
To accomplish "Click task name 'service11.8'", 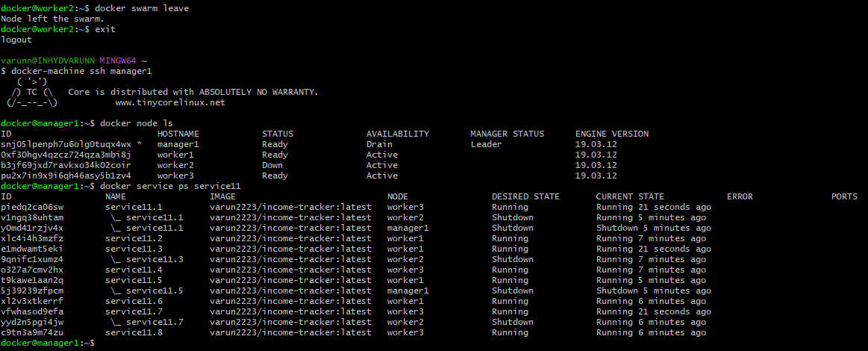I will tap(134, 333).
